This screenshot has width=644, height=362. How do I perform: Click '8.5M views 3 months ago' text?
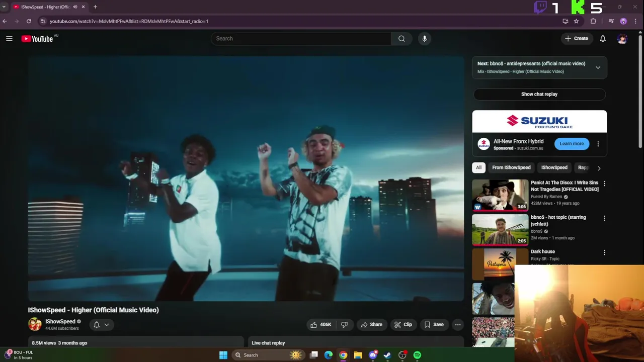click(x=59, y=343)
